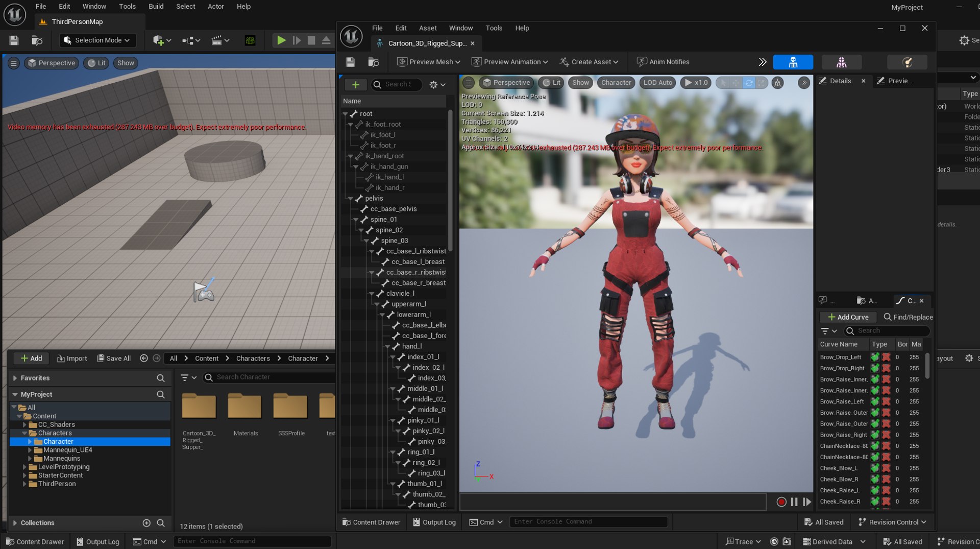Viewport: 980px width, 549px height.
Task: Select the scale gizmo in skeleton viewport
Action: pyautogui.click(x=761, y=82)
